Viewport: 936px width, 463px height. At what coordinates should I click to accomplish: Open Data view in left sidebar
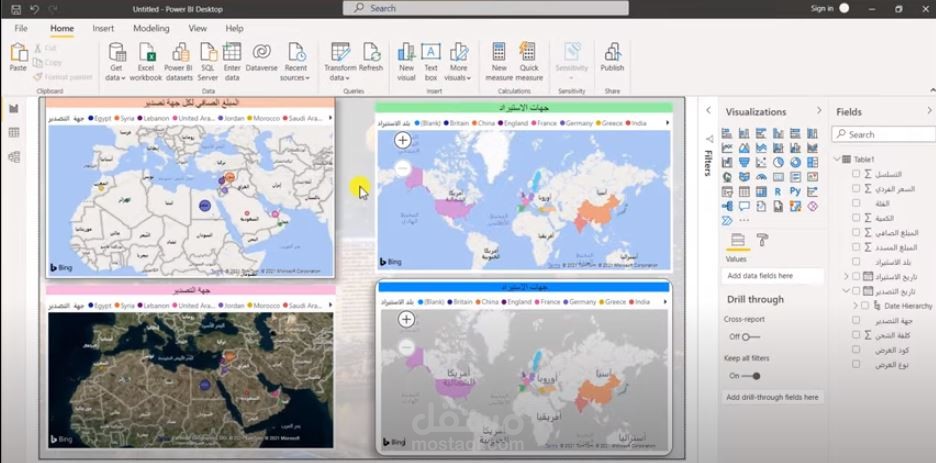click(x=14, y=132)
